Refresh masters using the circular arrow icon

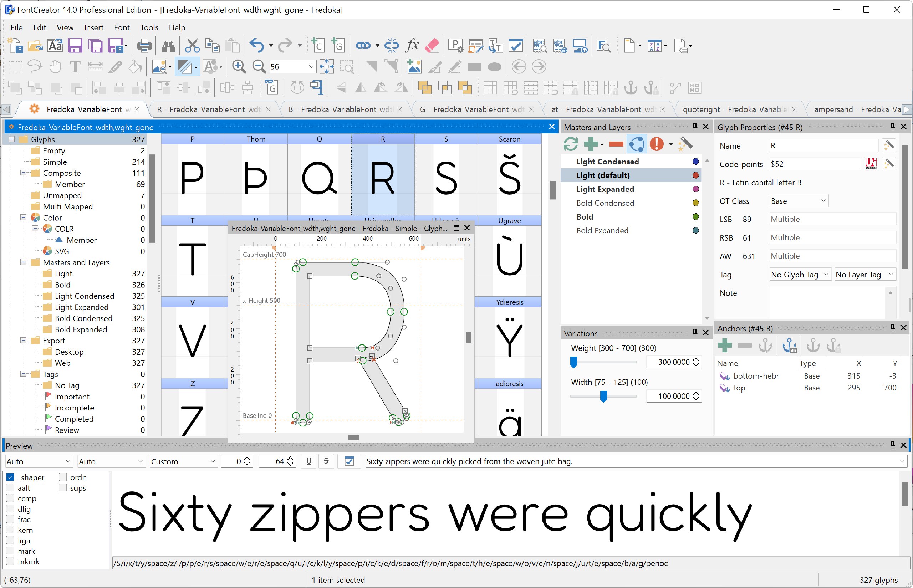click(571, 144)
